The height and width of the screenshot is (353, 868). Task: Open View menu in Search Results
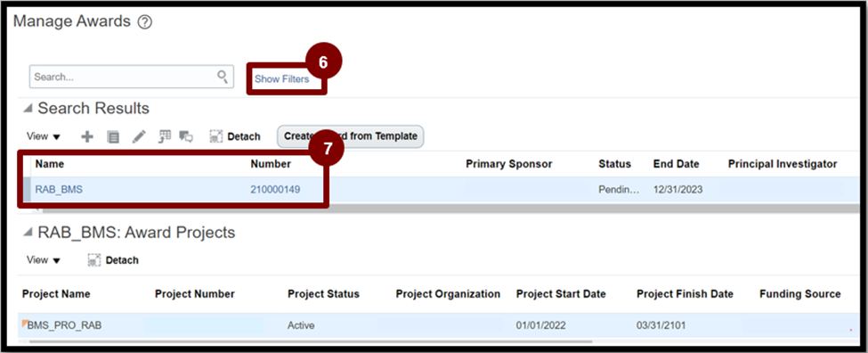tap(44, 136)
